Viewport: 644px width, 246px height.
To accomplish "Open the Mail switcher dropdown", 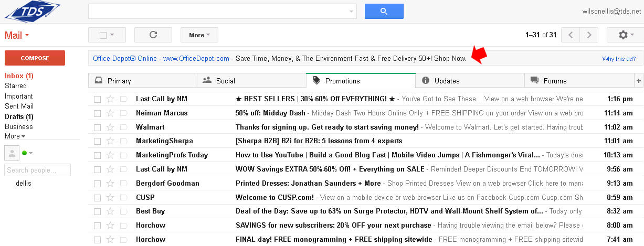I will [17, 36].
